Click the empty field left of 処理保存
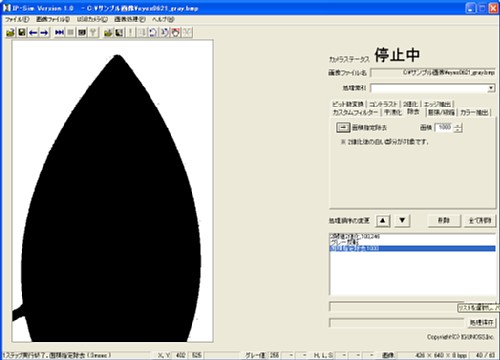Viewport: 500px width, 360px height. pos(396,323)
